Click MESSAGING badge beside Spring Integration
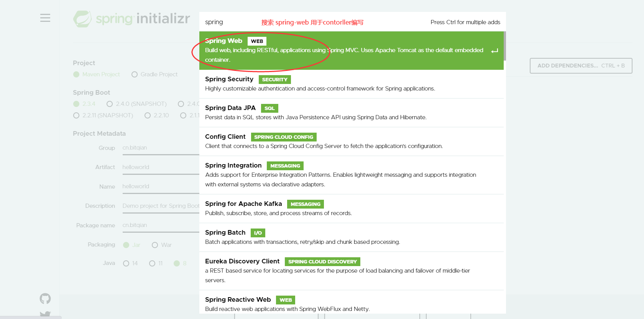This screenshot has width=644, height=319. click(x=285, y=166)
